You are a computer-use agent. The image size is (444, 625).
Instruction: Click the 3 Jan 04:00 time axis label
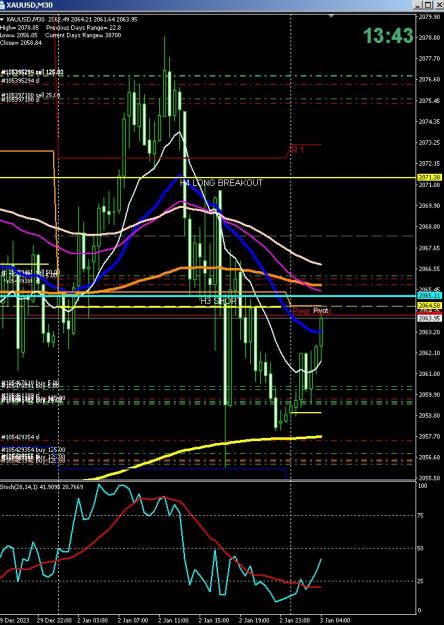[x=335, y=621]
